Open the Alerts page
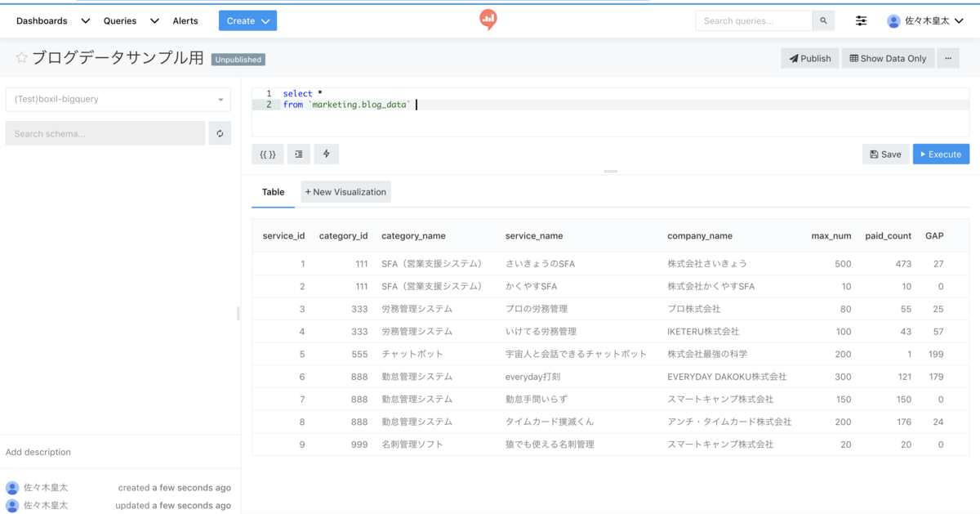 (185, 20)
